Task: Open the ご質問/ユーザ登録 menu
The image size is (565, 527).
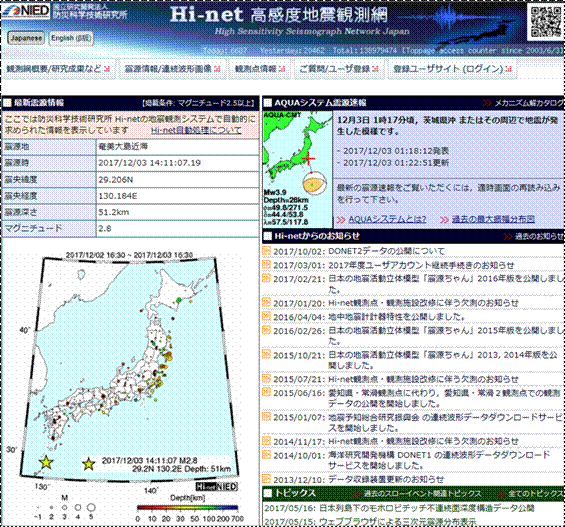Action: [x=339, y=68]
